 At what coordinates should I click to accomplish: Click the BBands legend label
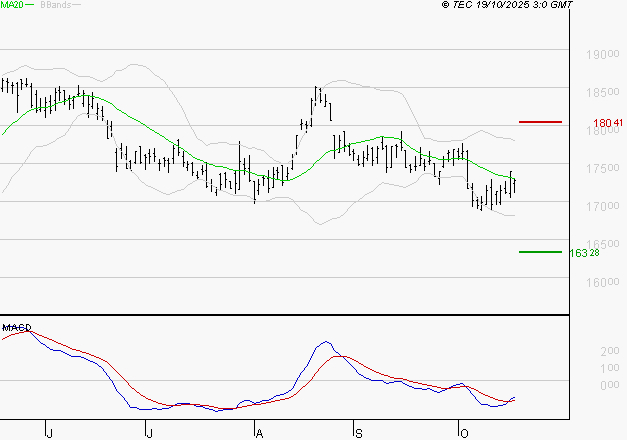(x=58, y=6)
